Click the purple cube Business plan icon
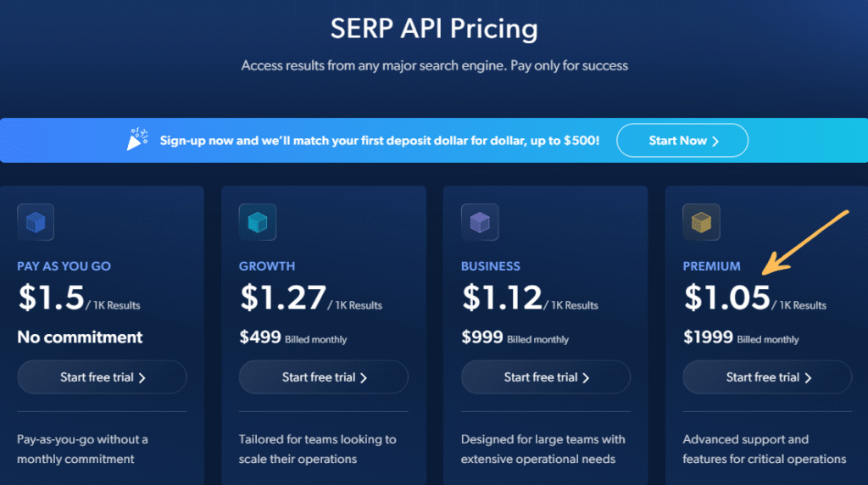The image size is (868, 485). [480, 222]
